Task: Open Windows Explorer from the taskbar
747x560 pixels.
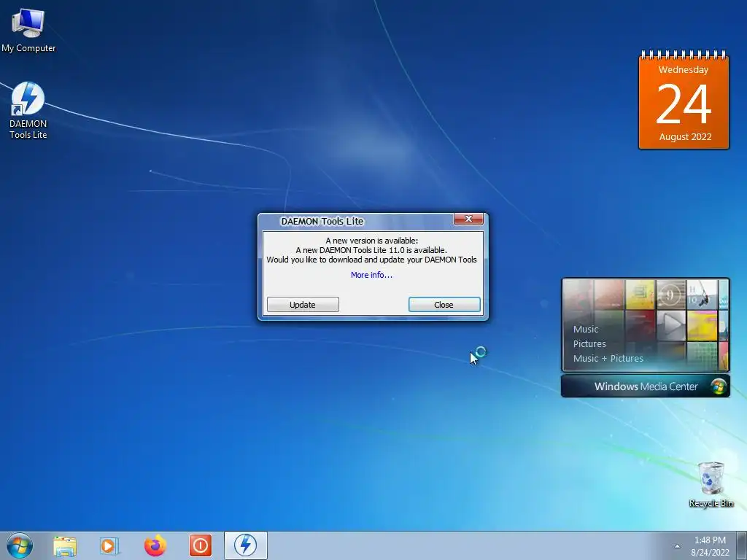Action: tap(65, 545)
